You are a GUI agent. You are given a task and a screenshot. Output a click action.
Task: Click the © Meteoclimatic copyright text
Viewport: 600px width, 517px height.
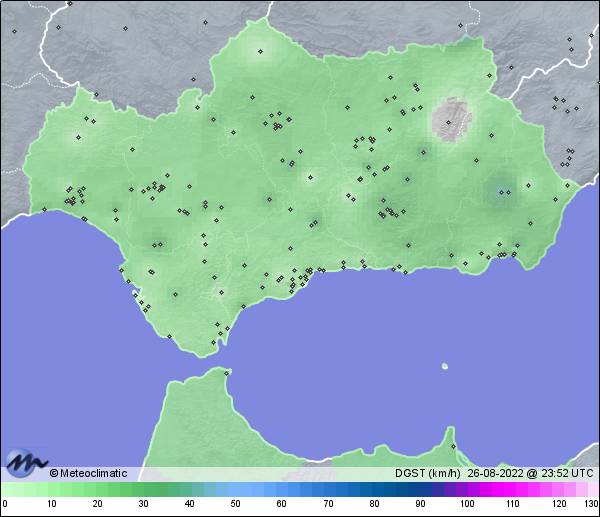[88, 473]
